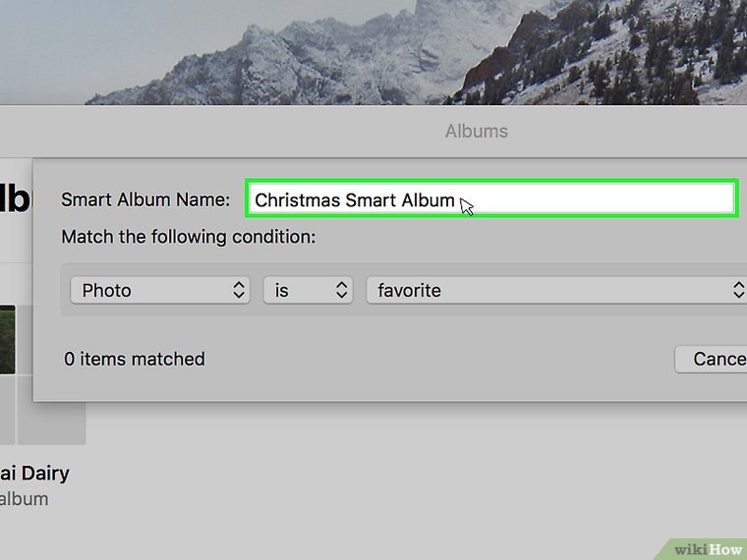The height and width of the screenshot is (560, 747).
Task: Click the Smart Album Name text field
Action: (590, 199)
